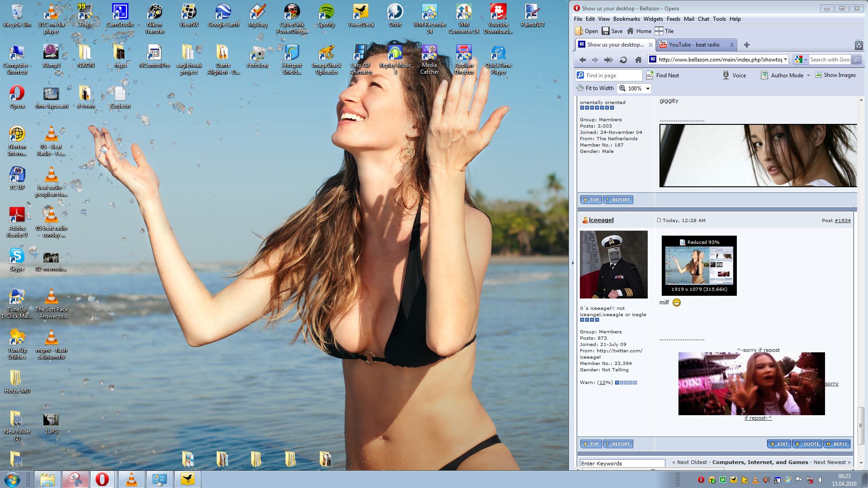Enable Voice control in Opera
This screenshot has width=868, height=488.
[x=734, y=75]
